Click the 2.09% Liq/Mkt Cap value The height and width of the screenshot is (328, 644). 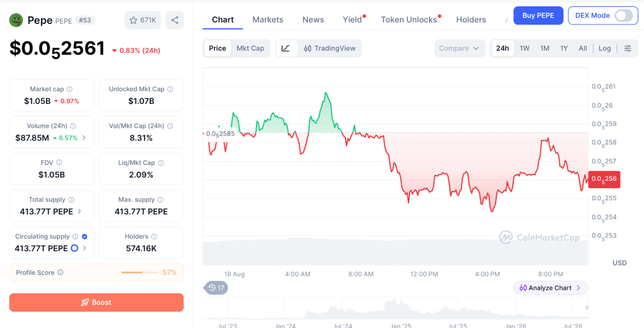tap(142, 174)
